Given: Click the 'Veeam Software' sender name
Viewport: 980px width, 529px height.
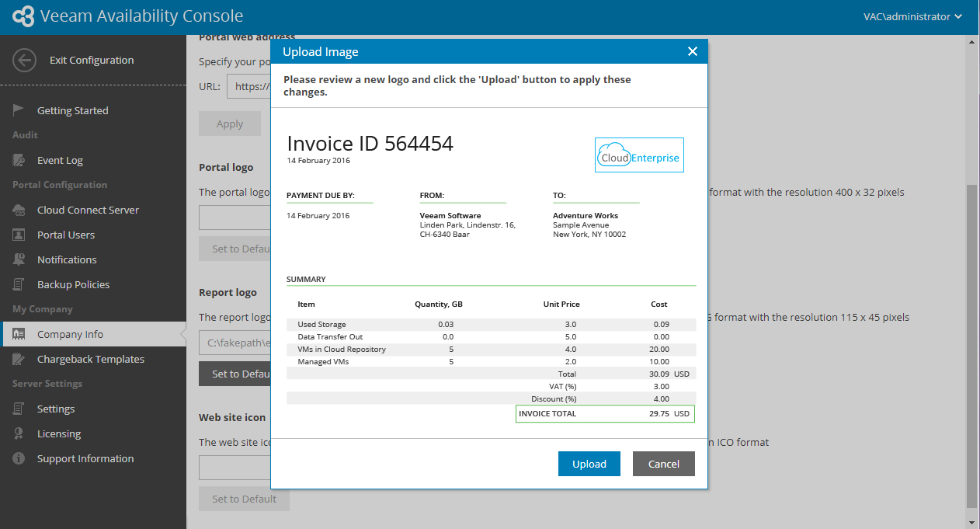Looking at the screenshot, I should pyautogui.click(x=450, y=215).
